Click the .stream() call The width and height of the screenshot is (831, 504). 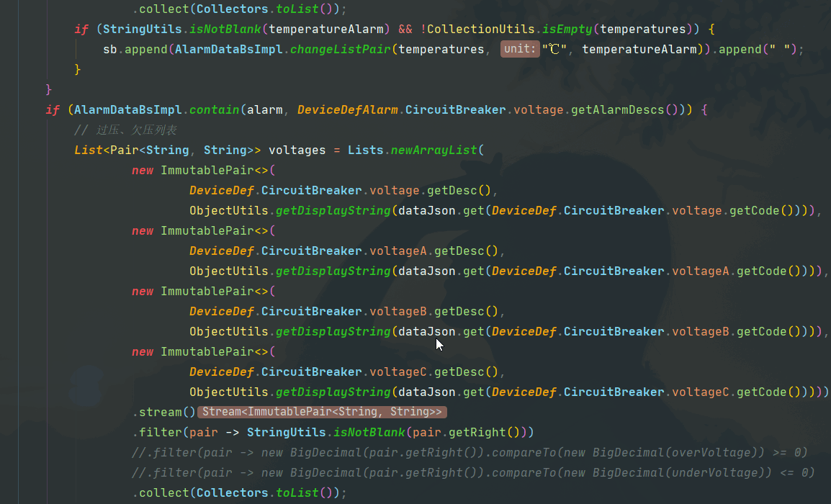(163, 412)
